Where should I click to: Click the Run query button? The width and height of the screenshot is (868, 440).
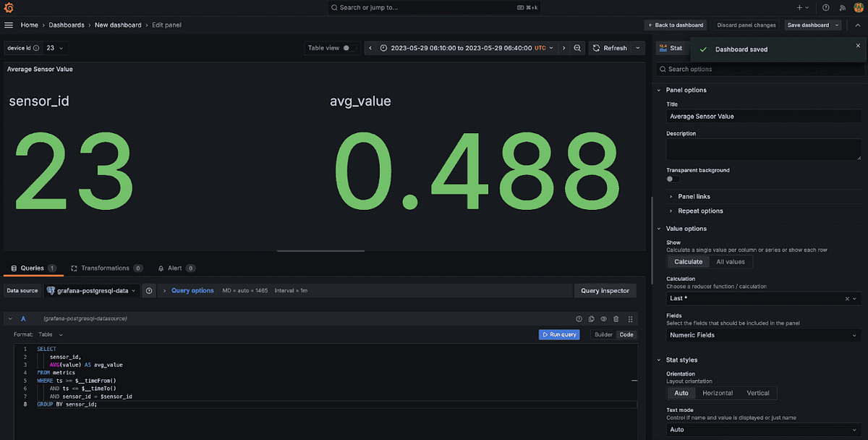[559, 334]
